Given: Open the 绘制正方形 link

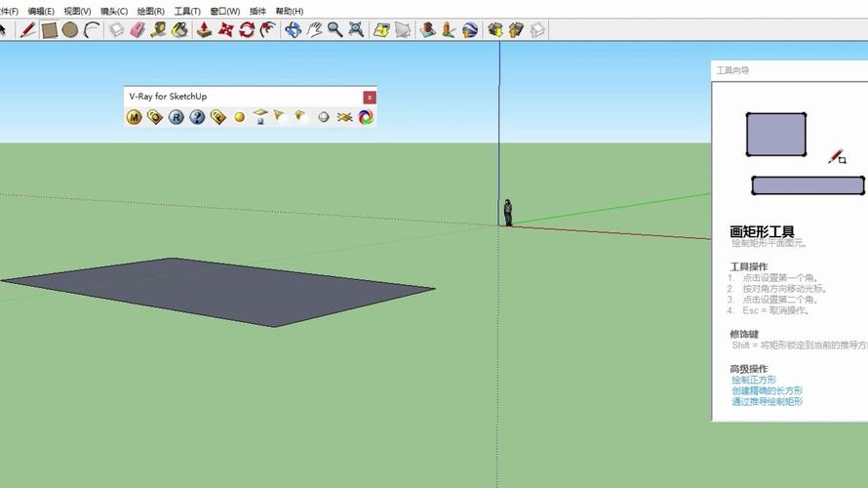Looking at the screenshot, I should click(754, 380).
